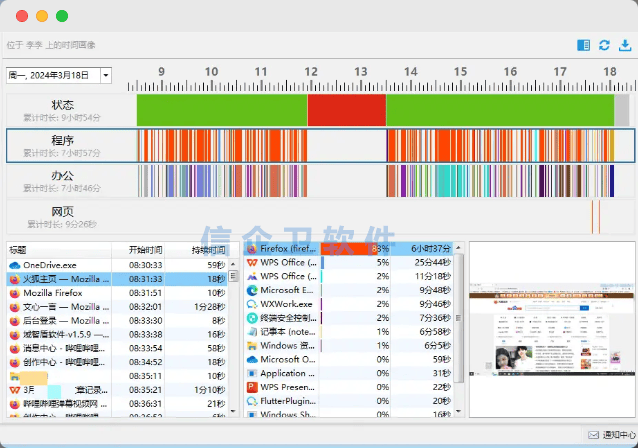The width and height of the screenshot is (638, 448).
Task: Click the layout panel icon in the top toolbar
Action: [x=584, y=45]
